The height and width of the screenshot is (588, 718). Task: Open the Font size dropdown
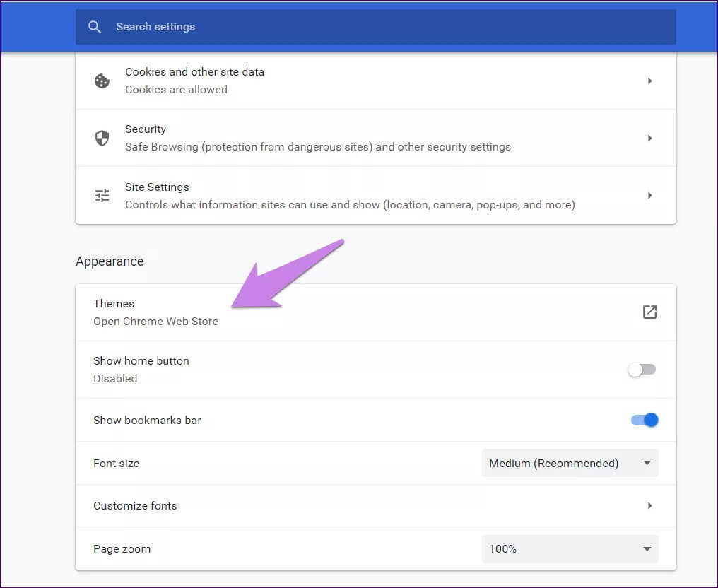tap(570, 463)
